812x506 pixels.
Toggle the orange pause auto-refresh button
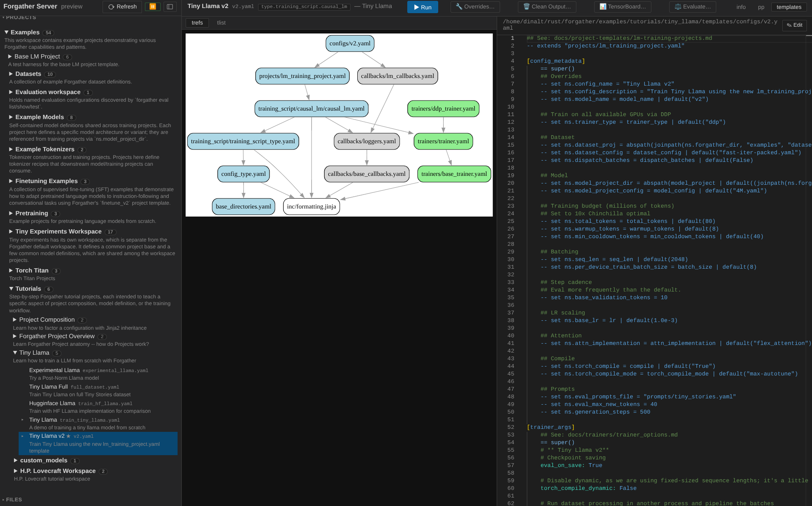(153, 7)
